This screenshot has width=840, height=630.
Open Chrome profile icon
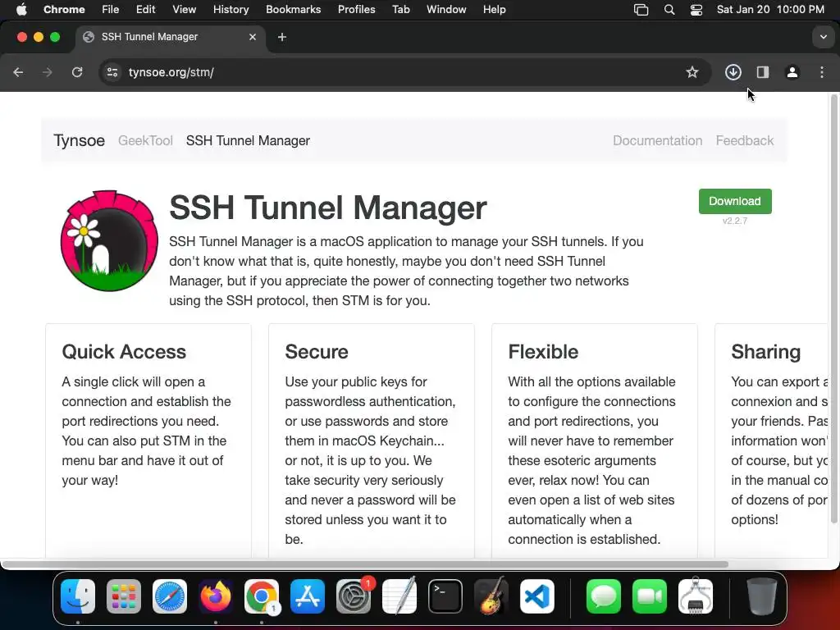[792, 72]
